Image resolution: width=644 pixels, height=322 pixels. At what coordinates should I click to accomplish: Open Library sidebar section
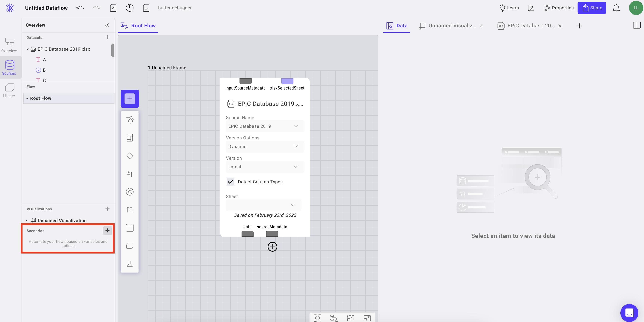(9, 90)
